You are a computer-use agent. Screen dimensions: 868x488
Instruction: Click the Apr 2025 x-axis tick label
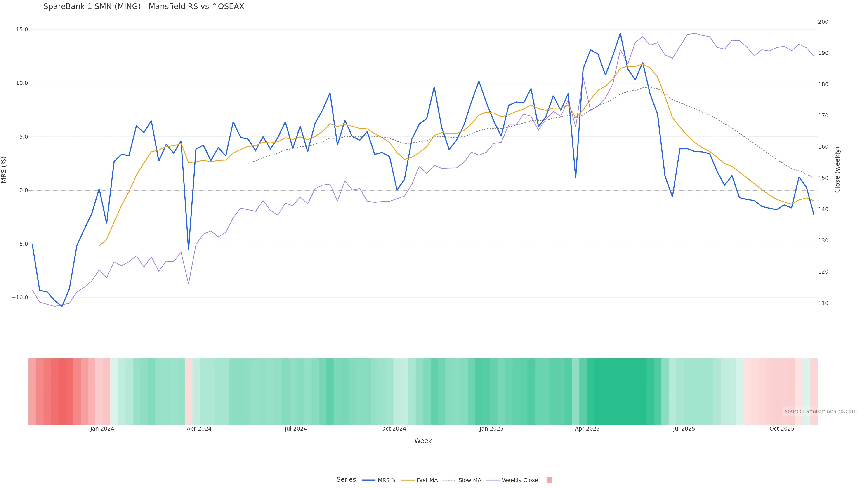[587, 429]
